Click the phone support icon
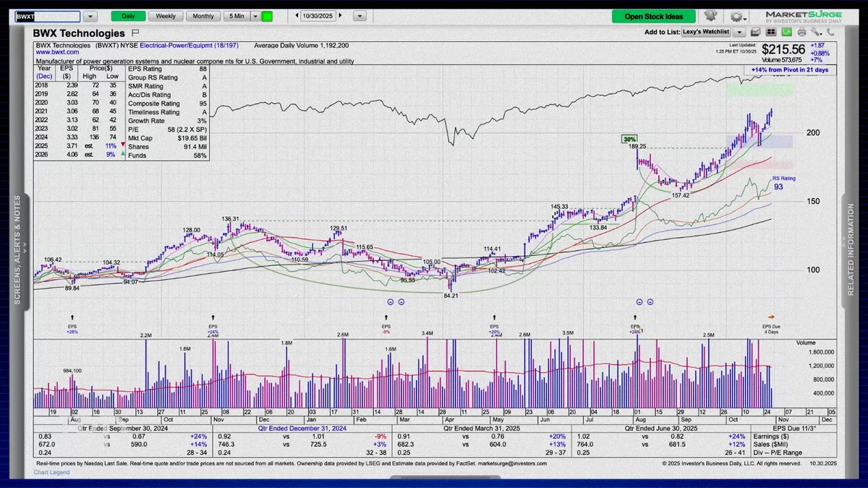The image size is (868, 488). 830,32
